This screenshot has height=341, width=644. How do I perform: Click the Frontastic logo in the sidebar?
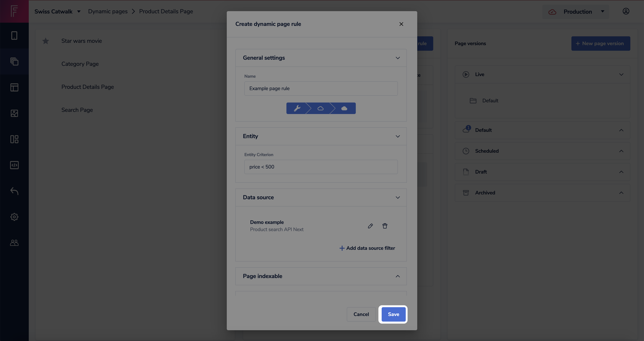coord(14,11)
